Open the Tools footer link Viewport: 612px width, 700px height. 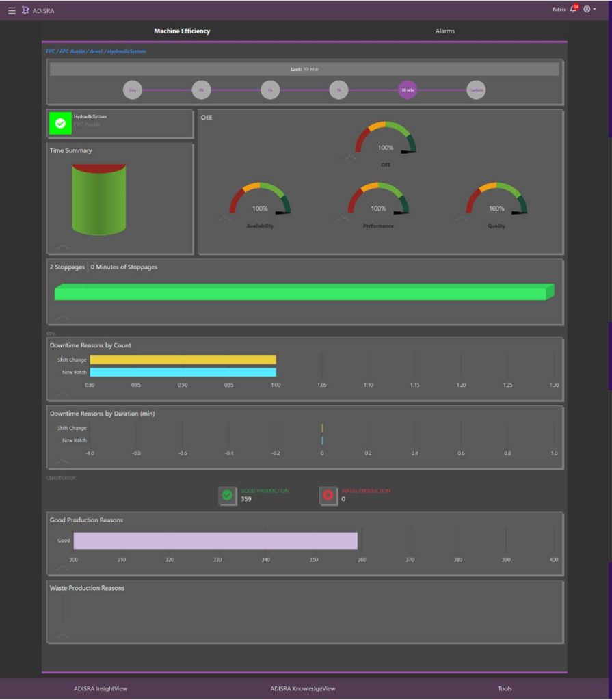click(x=505, y=688)
